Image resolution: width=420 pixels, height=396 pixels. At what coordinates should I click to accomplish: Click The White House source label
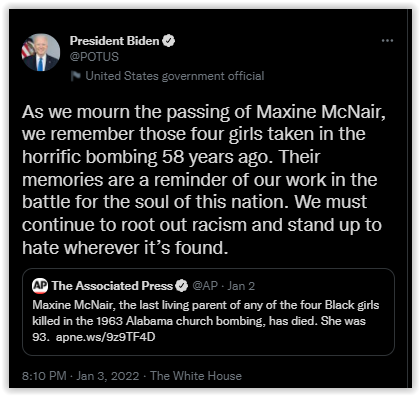point(196,376)
